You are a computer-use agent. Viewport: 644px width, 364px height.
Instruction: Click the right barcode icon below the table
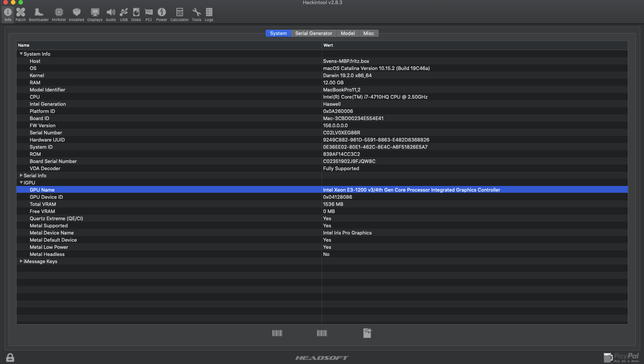click(322, 333)
